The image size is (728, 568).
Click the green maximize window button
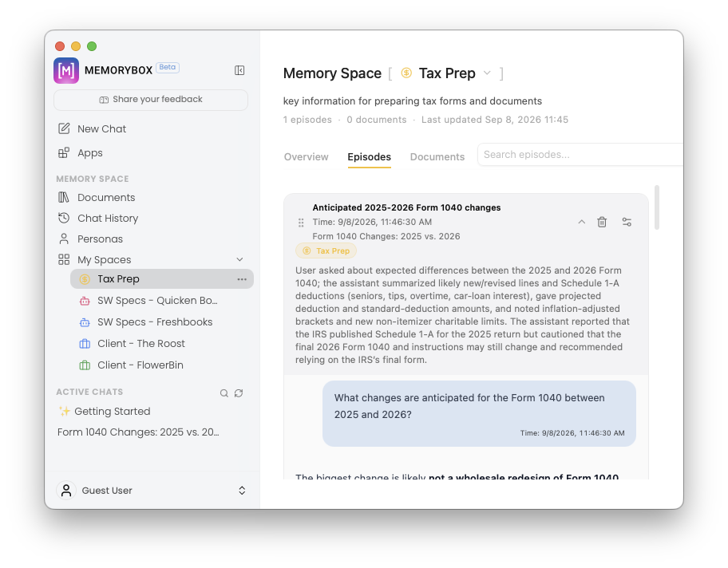[92, 46]
